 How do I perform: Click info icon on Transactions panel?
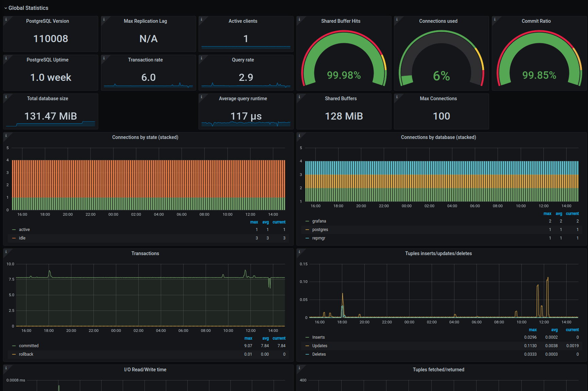[6, 251]
